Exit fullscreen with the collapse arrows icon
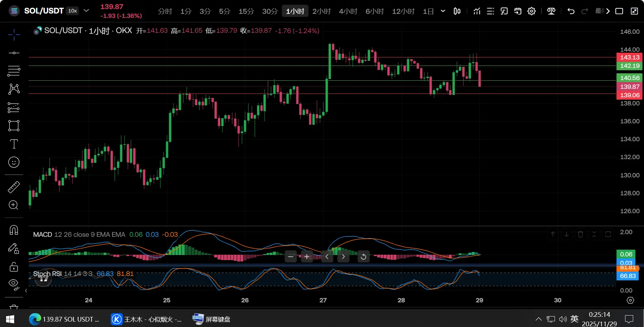Viewport: 644px width, 327px height. coord(635,11)
